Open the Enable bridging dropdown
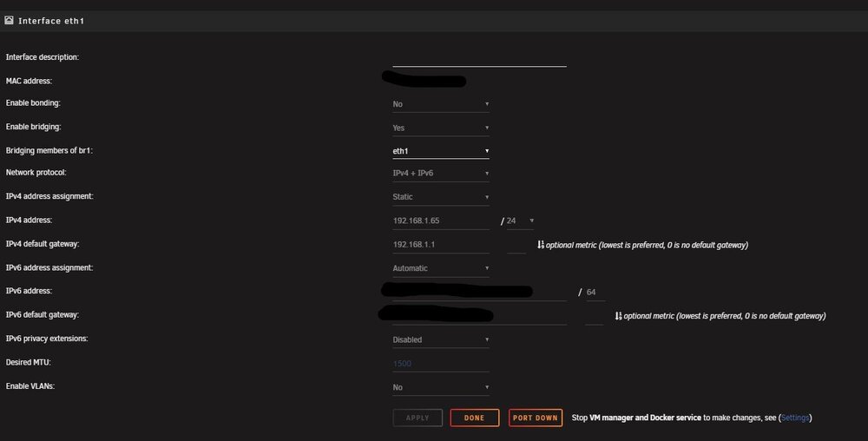This screenshot has height=441, width=868. tap(441, 128)
